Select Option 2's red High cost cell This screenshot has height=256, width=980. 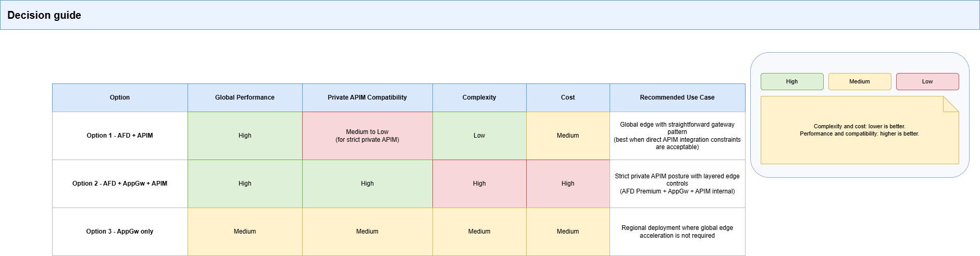(x=568, y=184)
